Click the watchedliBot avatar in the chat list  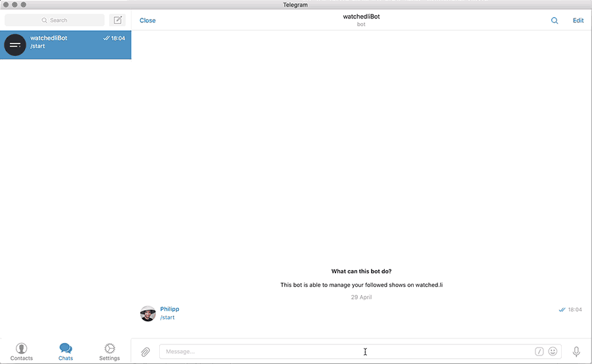[15, 45]
